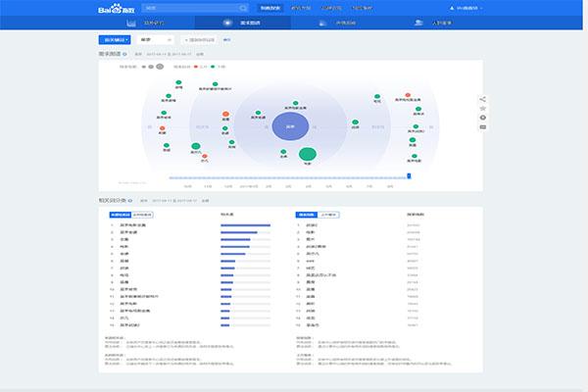Open the crowd portrait tab in the navigation bar
The width and height of the screenshot is (588, 392).
pyautogui.click(x=433, y=23)
